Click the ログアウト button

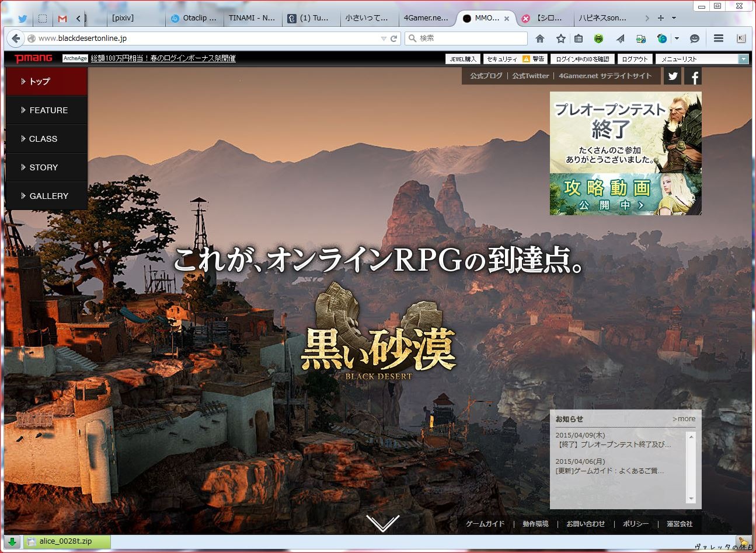[x=635, y=59]
